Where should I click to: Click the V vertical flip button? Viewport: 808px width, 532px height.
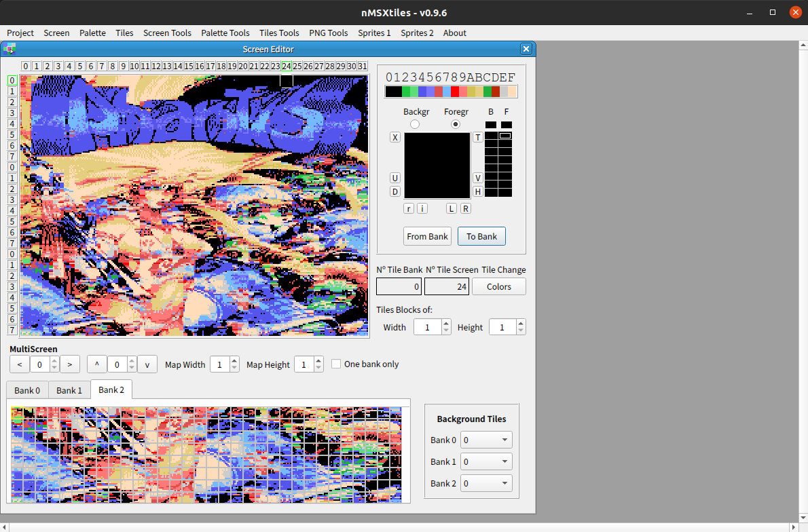tap(478, 178)
